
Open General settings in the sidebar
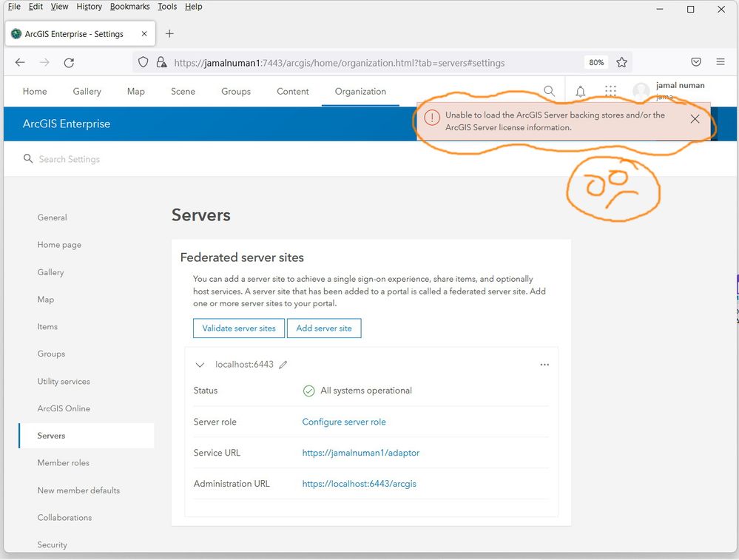click(52, 217)
